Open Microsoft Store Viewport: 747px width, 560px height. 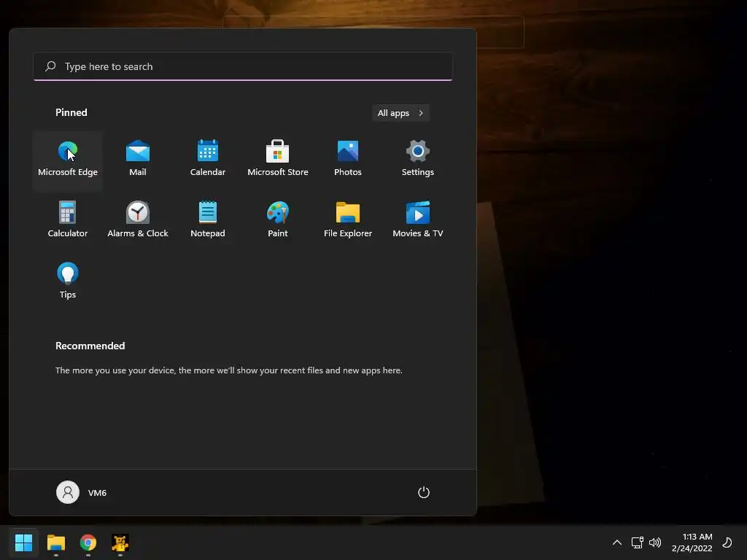click(x=278, y=161)
